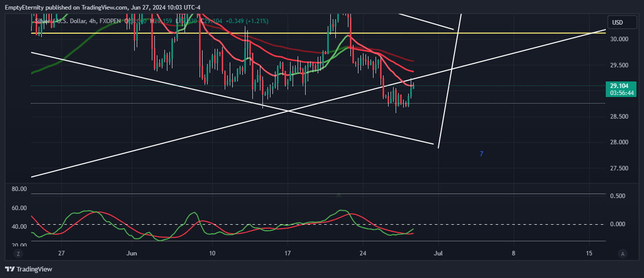
Task: Click the 40.00 oscillator scale label
Action: [x=19, y=227]
